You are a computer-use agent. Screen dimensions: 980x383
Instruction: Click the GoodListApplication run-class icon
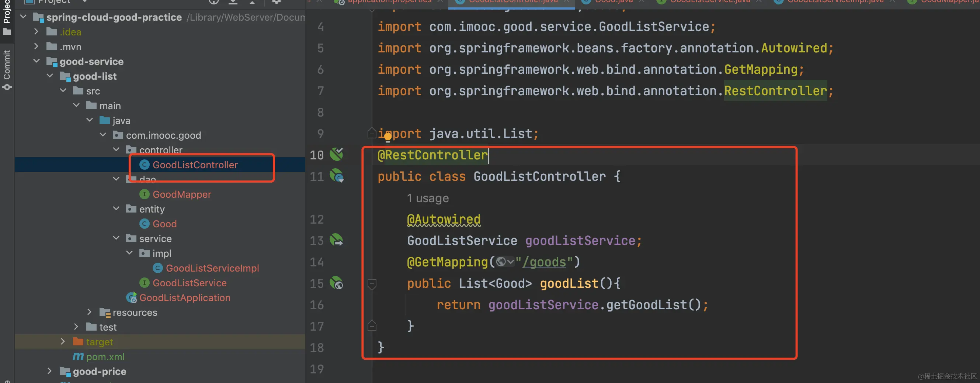(x=132, y=298)
